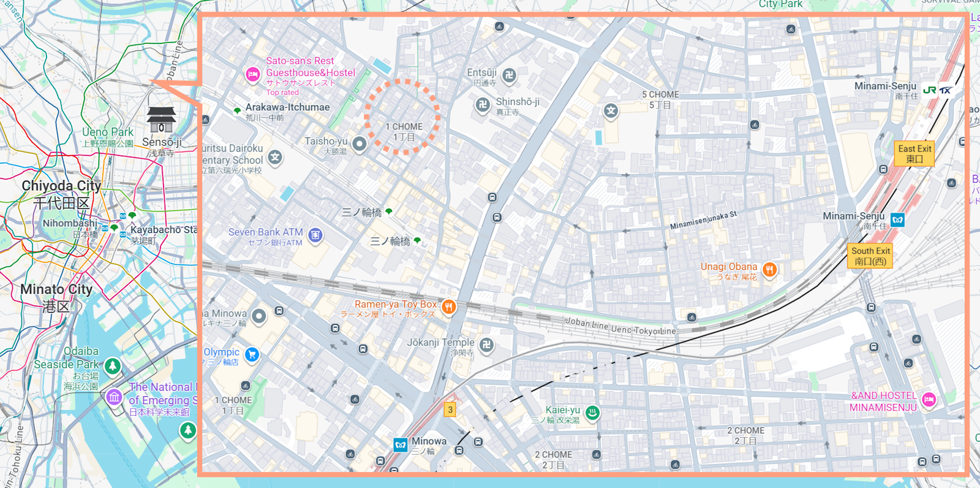The width and height of the screenshot is (980, 488).
Task: Click the Odaiba Seaside Park tree icon
Action: [x=112, y=366]
